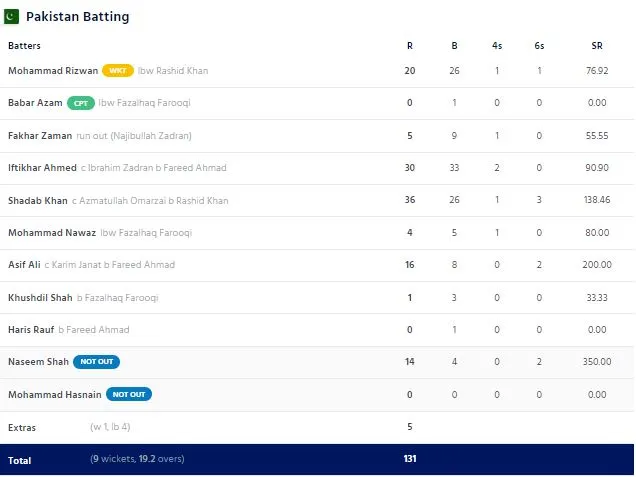
Task: Click the Mohammad Hasnain name link
Action: coord(54,394)
